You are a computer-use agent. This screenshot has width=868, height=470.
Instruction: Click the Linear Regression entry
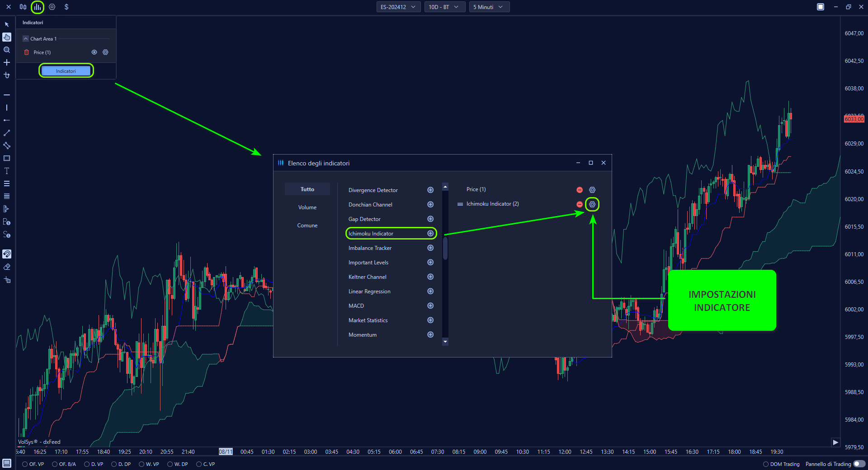tap(369, 291)
